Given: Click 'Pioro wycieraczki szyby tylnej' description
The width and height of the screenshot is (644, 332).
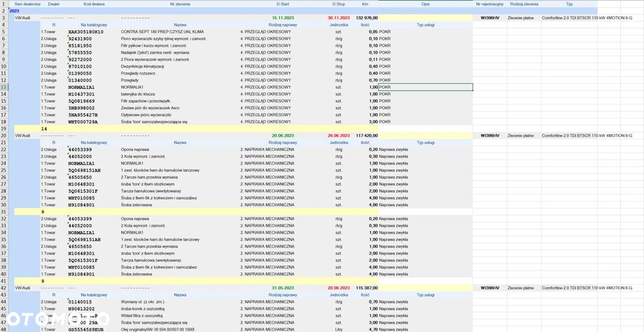Looking at the screenshot, I should (x=163, y=39).
